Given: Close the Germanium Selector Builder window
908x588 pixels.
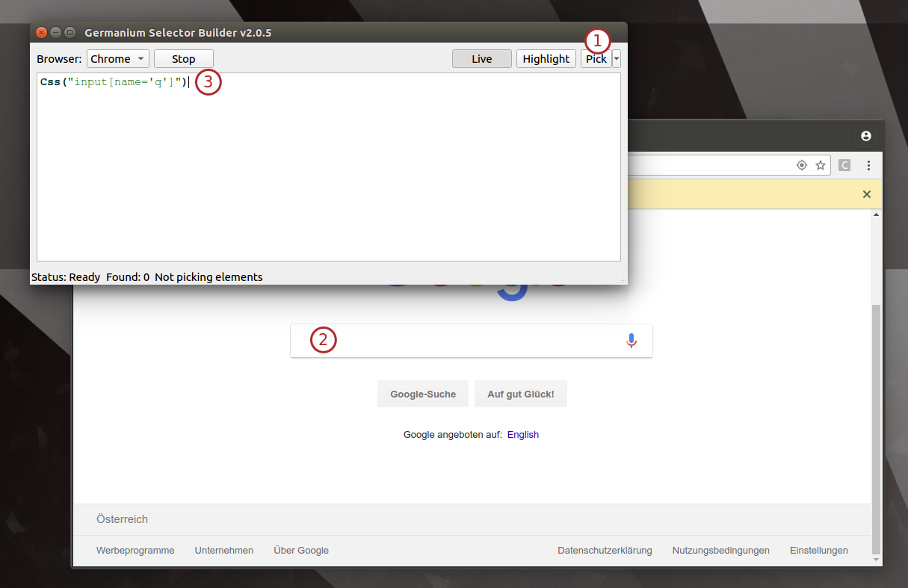Looking at the screenshot, I should point(42,32).
